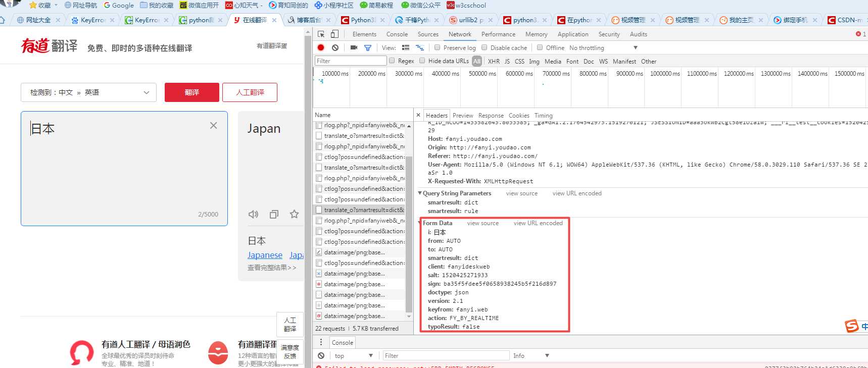Toggle the device toolbar icon in DevTools
The width and height of the screenshot is (868, 368).
[x=334, y=34]
